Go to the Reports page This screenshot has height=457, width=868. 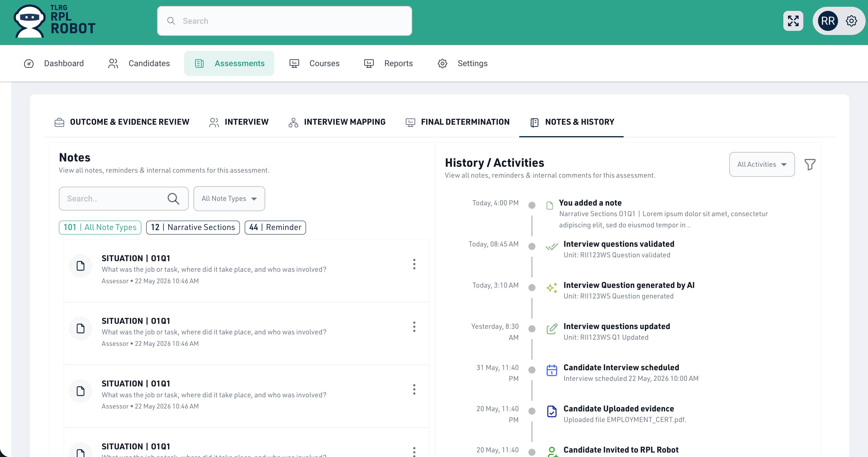pos(388,63)
